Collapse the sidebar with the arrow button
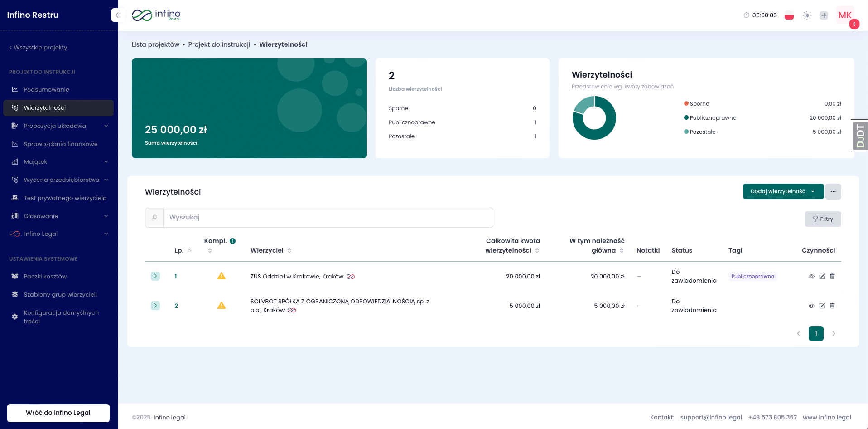 click(117, 15)
